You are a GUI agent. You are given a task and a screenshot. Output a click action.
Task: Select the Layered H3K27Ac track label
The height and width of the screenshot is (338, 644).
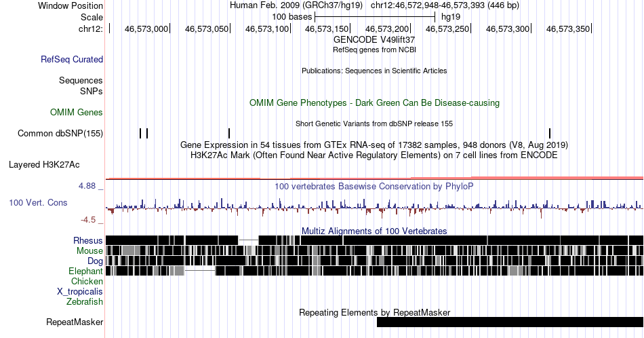[x=44, y=165]
